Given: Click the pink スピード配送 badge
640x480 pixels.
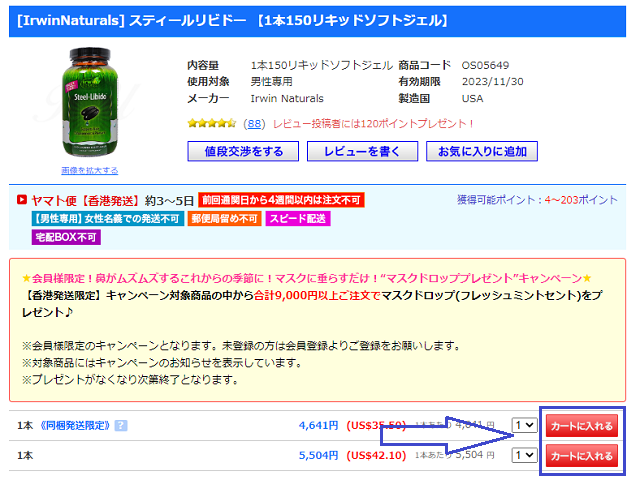Looking at the screenshot, I should pos(298,219).
